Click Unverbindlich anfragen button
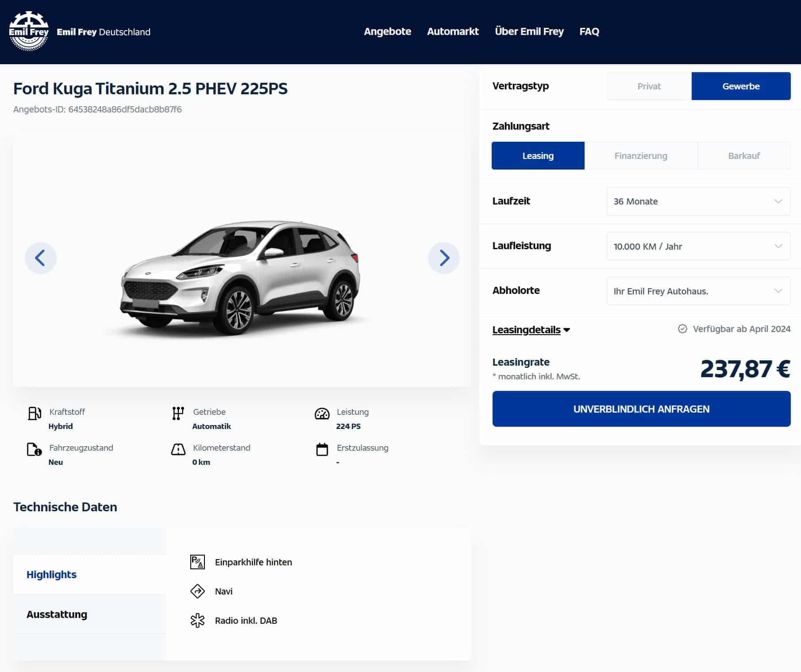 point(641,409)
